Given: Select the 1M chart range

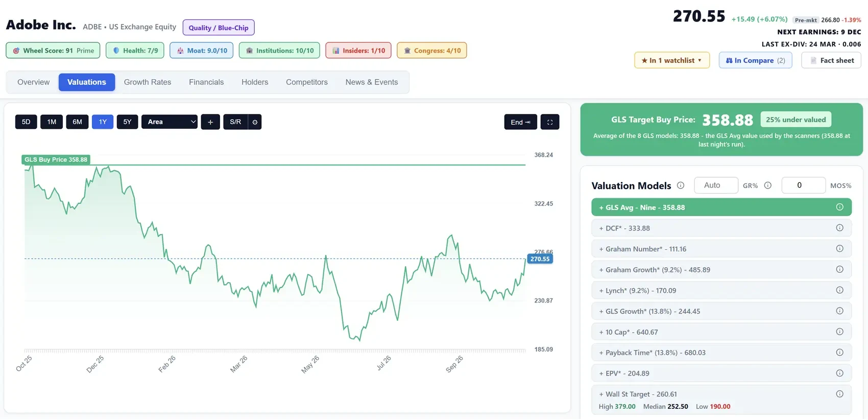Looking at the screenshot, I should click(52, 122).
